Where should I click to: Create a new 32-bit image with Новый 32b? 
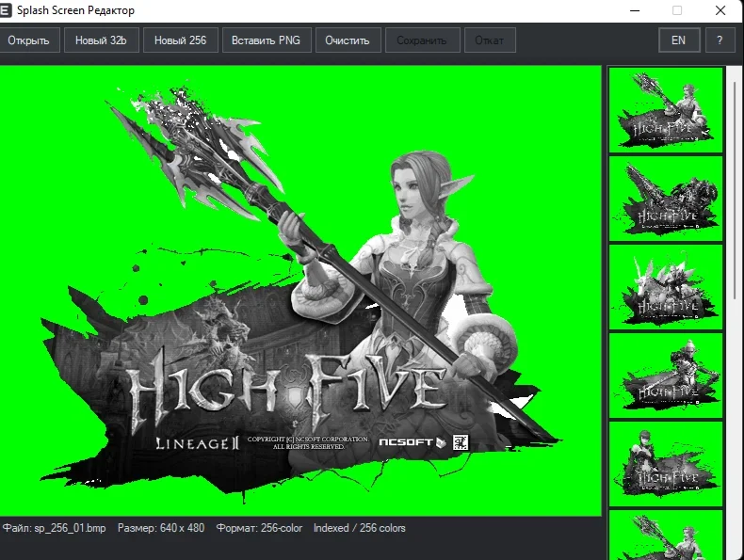click(101, 40)
